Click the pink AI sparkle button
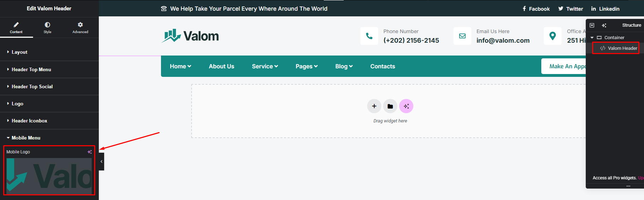Screen dimensions: 644x200 (x=406, y=106)
